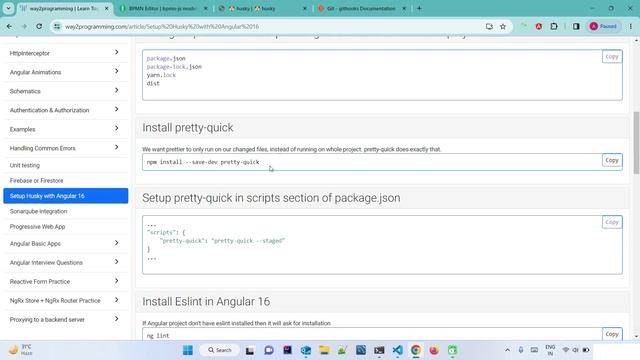Copy the scripts section code block
640x360 pixels.
tap(612, 222)
